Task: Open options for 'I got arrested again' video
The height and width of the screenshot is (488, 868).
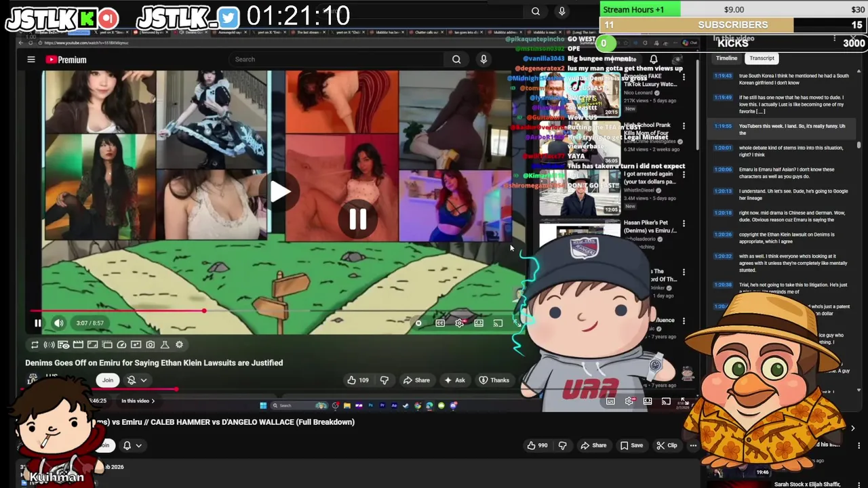Action: [x=684, y=175]
